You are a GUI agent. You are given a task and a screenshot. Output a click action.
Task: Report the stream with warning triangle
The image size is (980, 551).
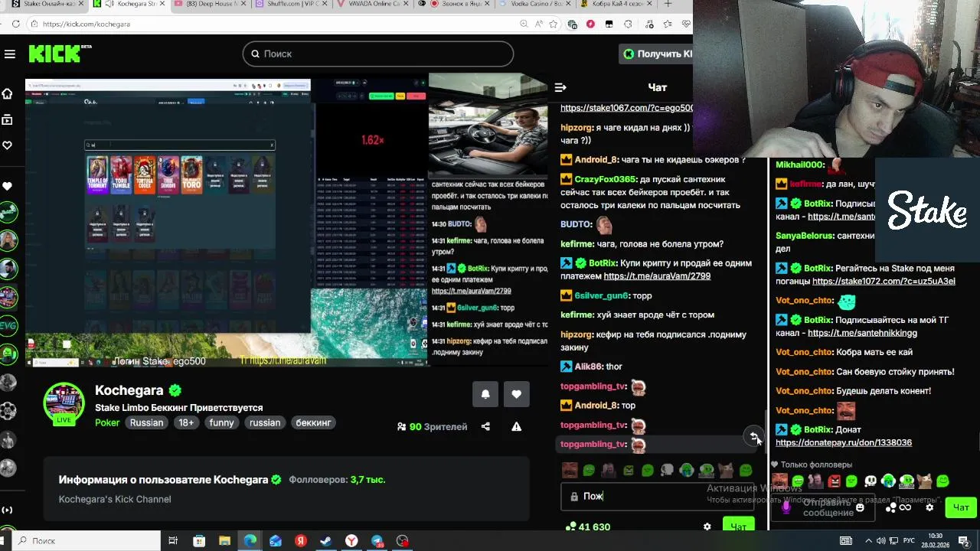pyautogui.click(x=517, y=426)
